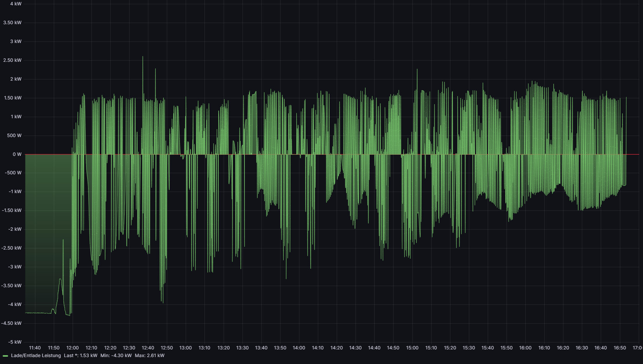Screen dimensions: 643x364
Task: Click the 16:00 time axis label
Action: pyautogui.click(x=525, y=348)
